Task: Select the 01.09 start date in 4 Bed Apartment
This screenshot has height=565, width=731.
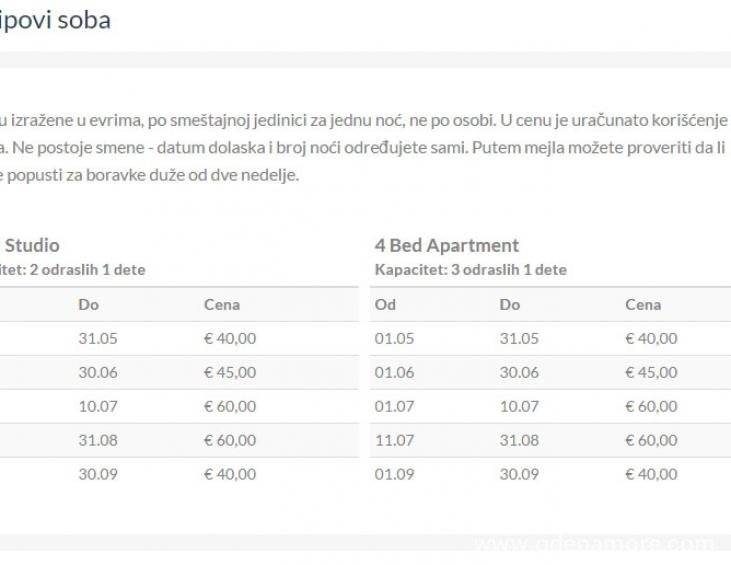Action: pyautogui.click(x=394, y=475)
